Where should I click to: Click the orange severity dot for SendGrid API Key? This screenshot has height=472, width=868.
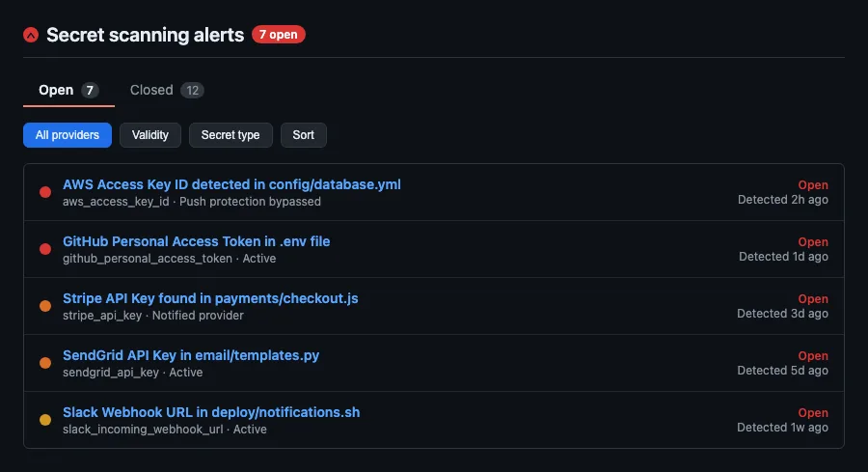pyautogui.click(x=45, y=363)
